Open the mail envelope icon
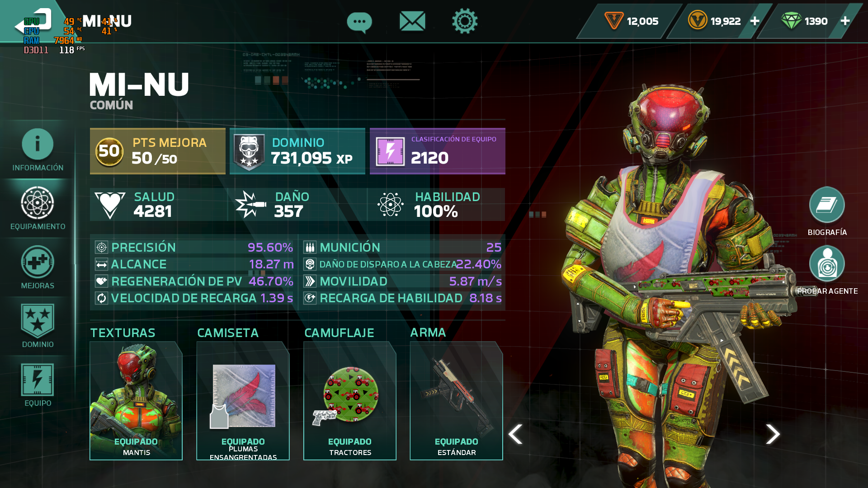 (x=412, y=21)
